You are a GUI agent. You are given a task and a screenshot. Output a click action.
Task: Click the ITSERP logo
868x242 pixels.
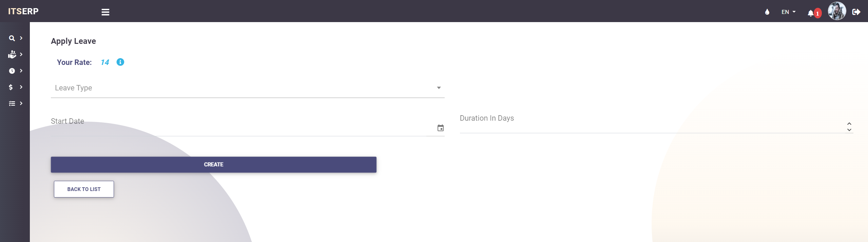pos(23,11)
